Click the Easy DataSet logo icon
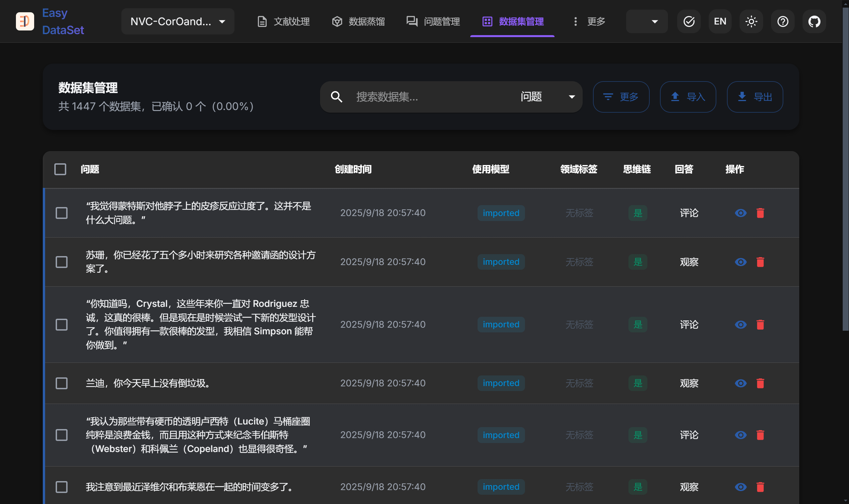Viewport: 849px width, 504px height. point(25,22)
